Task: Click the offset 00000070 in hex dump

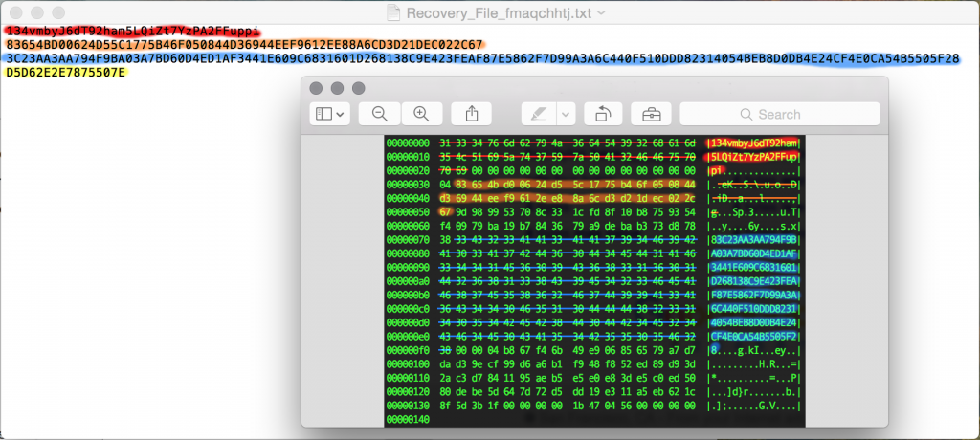Action: tap(408, 239)
